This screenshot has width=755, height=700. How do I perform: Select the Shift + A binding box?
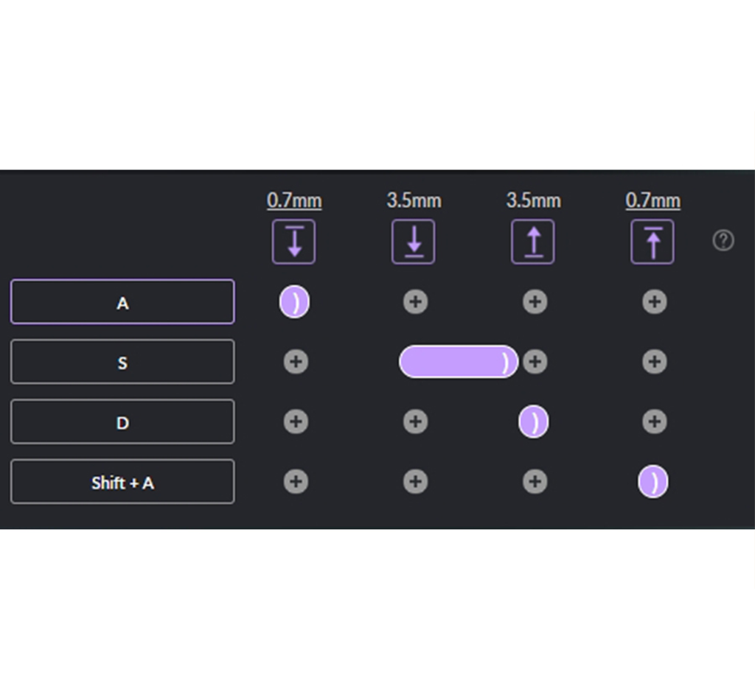122,482
